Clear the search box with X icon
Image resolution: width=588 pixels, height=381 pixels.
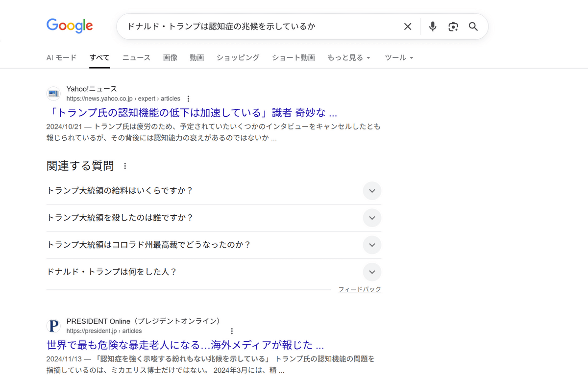coord(407,26)
